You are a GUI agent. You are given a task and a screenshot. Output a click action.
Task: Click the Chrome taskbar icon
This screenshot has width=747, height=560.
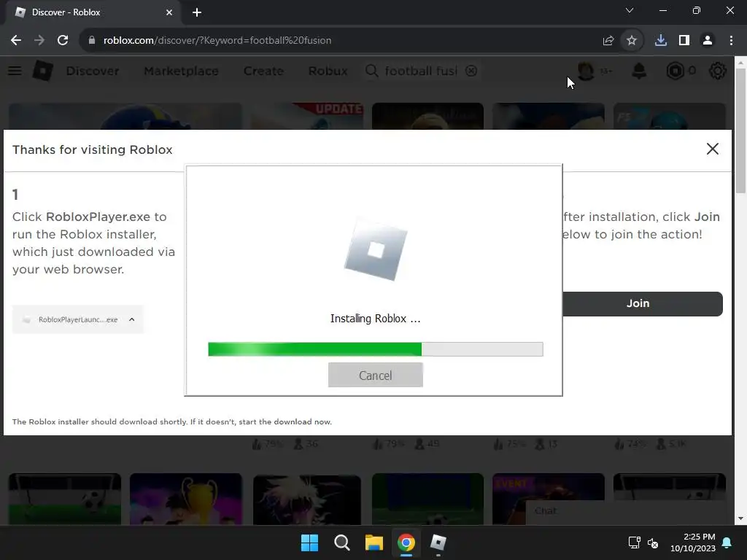(x=406, y=542)
